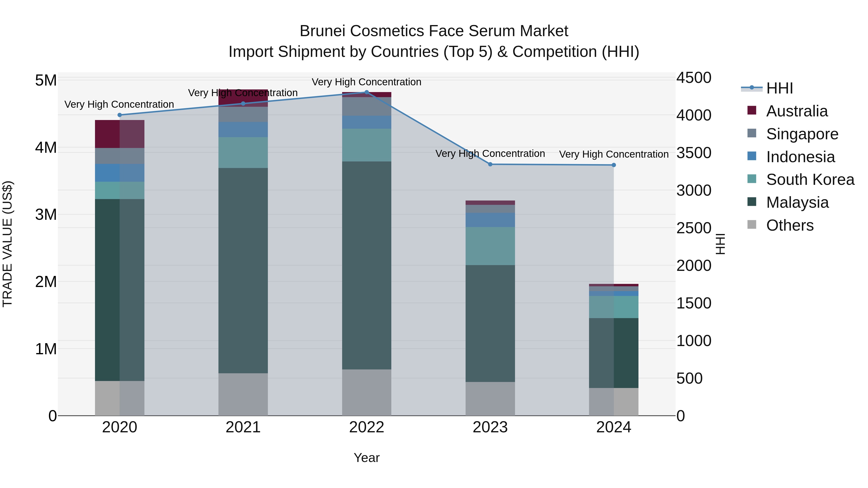Select the Others segment in 2022 bar
The width and height of the screenshot is (868, 488).
pyautogui.click(x=366, y=392)
